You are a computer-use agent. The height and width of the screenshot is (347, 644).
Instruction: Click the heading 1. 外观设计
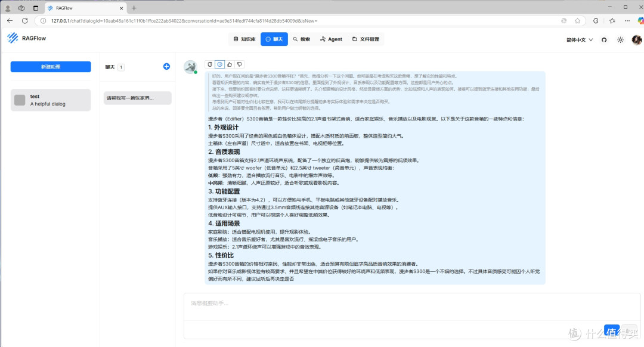tap(223, 128)
